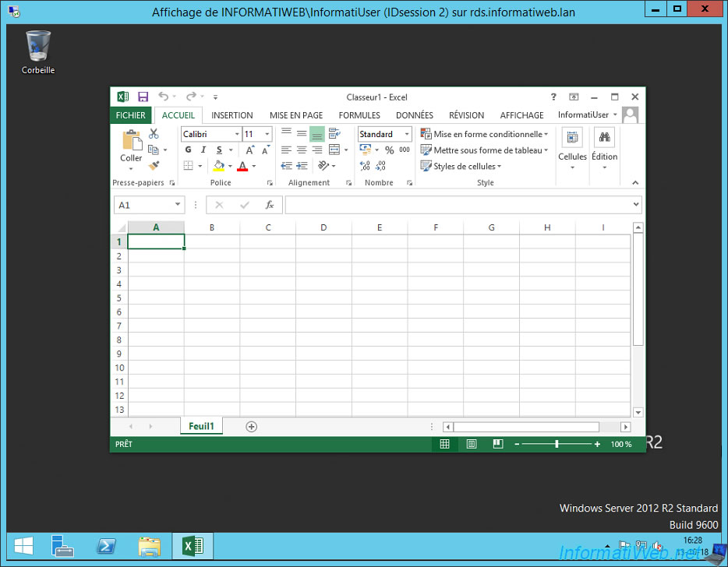The image size is (728, 567).
Task: Decrease font size with the small A
Action: [x=266, y=150]
